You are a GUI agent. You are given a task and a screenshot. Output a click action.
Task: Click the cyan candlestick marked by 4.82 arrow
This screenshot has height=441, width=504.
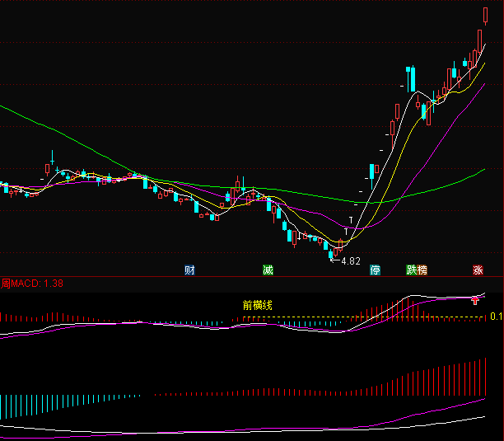[331, 255]
